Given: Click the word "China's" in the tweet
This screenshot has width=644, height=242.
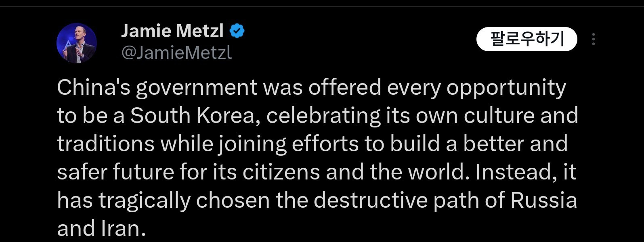Looking at the screenshot, I should (94, 88).
